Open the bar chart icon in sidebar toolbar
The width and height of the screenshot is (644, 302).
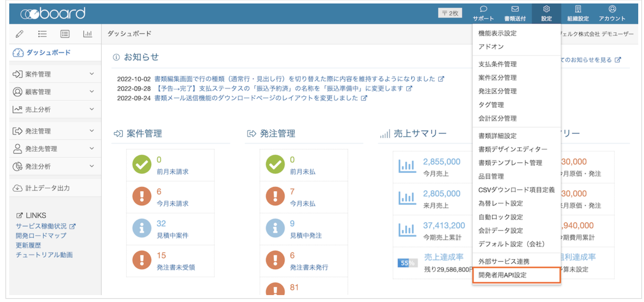(88, 34)
